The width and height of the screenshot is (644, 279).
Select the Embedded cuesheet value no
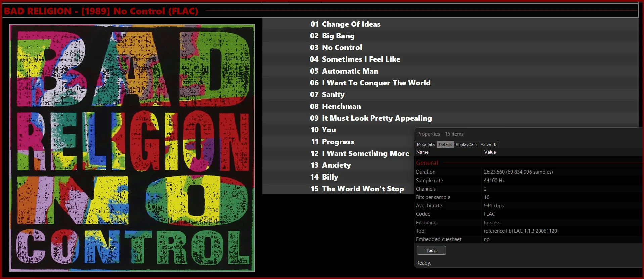pyautogui.click(x=487, y=239)
